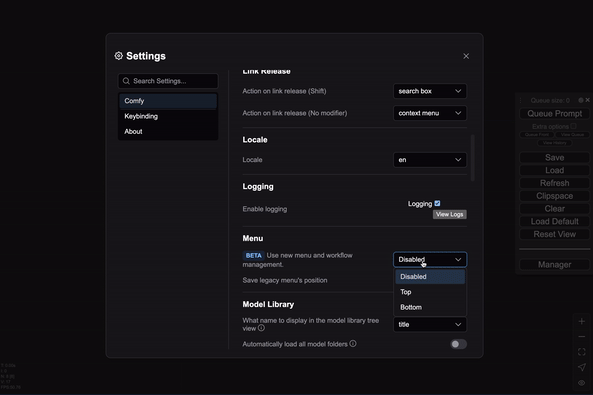
Task: Click the Settings gear icon in dialog header
Action: [x=119, y=56]
